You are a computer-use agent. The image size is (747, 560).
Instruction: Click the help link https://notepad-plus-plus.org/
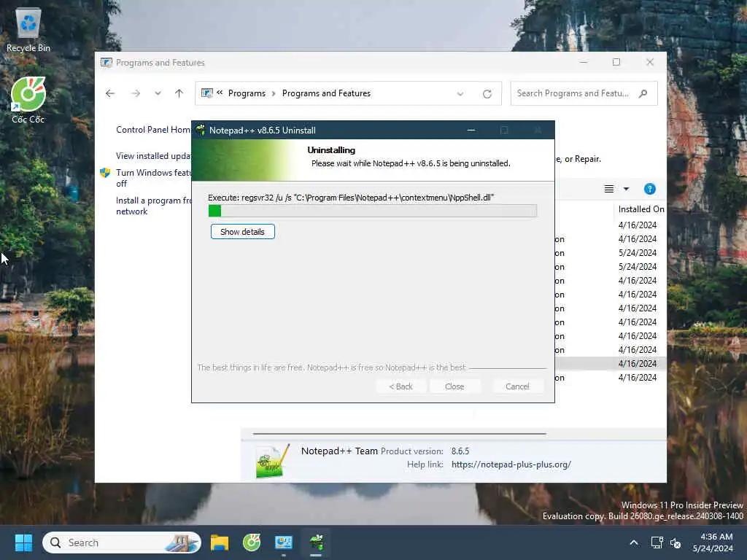pyautogui.click(x=511, y=464)
